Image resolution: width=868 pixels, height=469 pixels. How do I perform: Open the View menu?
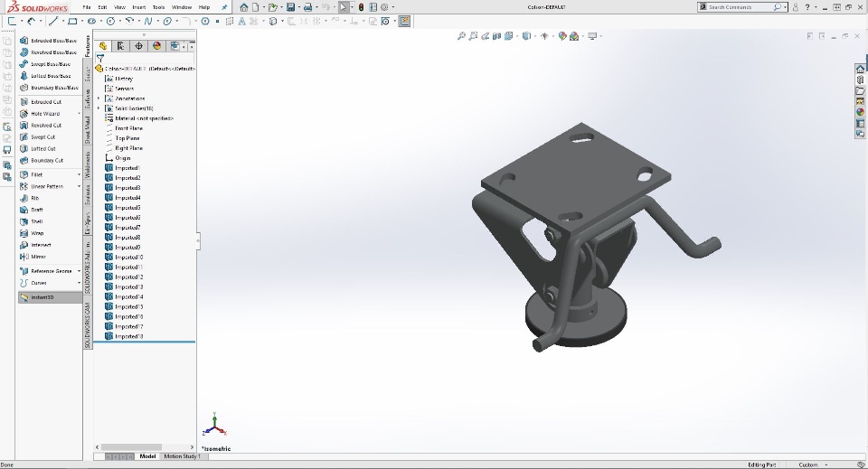(119, 7)
